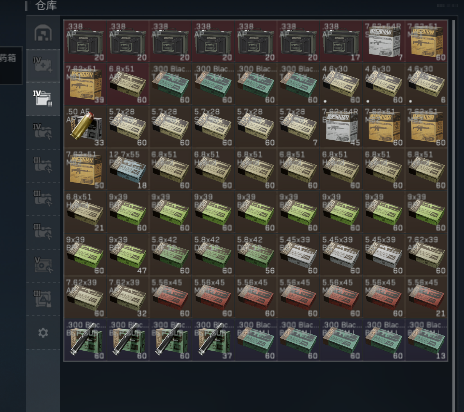464x412 pixels.
Task: Click the inventory vertical scrollbar
Action: 453,213
